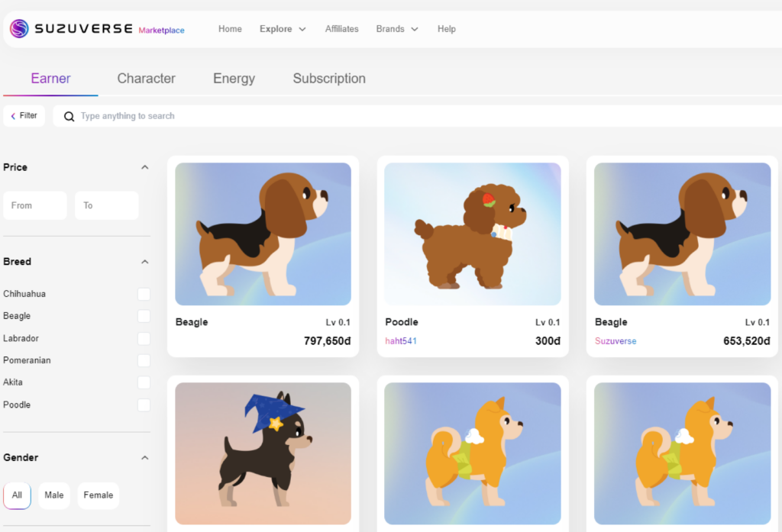Click the search magnifier icon
The width and height of the screenshot is (782, 532).
pos(69,116)
